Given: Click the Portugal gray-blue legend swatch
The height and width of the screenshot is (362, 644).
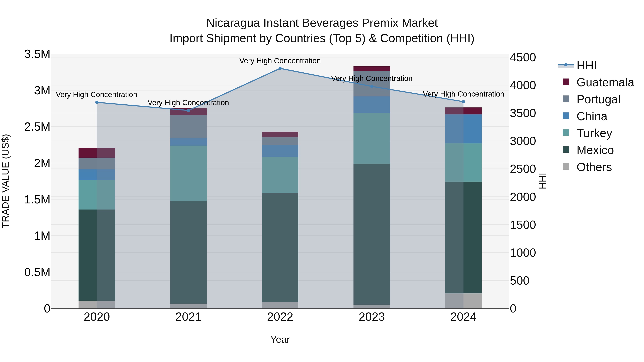Looking at the screenshot, I should 566,99.
